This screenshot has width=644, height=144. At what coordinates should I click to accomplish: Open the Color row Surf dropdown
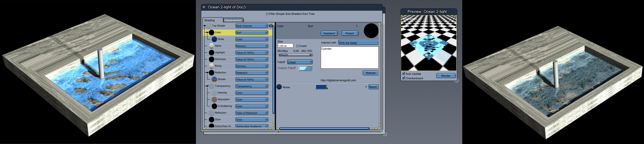(251, 32)
